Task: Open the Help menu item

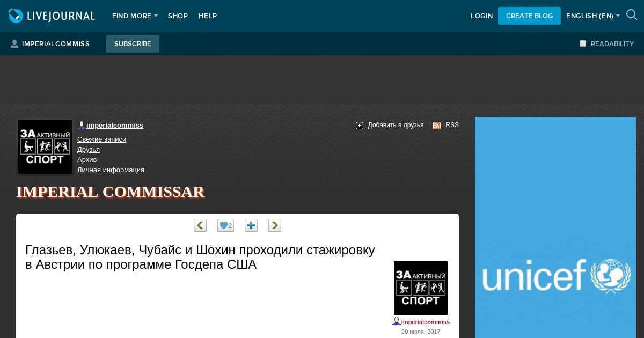Action: 208,16
